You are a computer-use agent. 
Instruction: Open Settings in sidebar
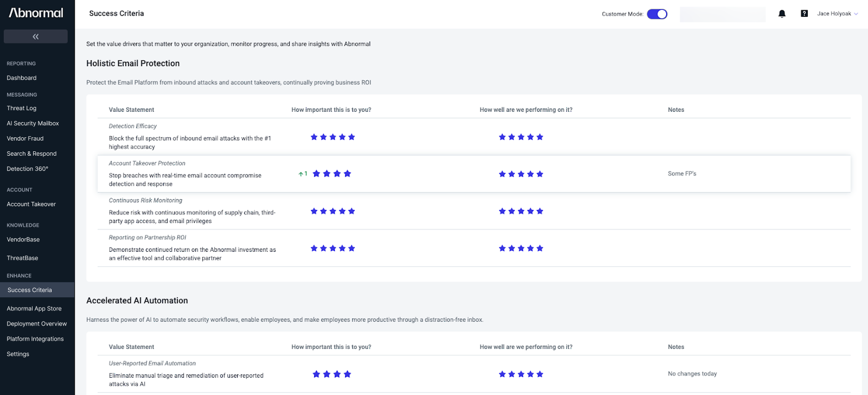tap(18, 354)
